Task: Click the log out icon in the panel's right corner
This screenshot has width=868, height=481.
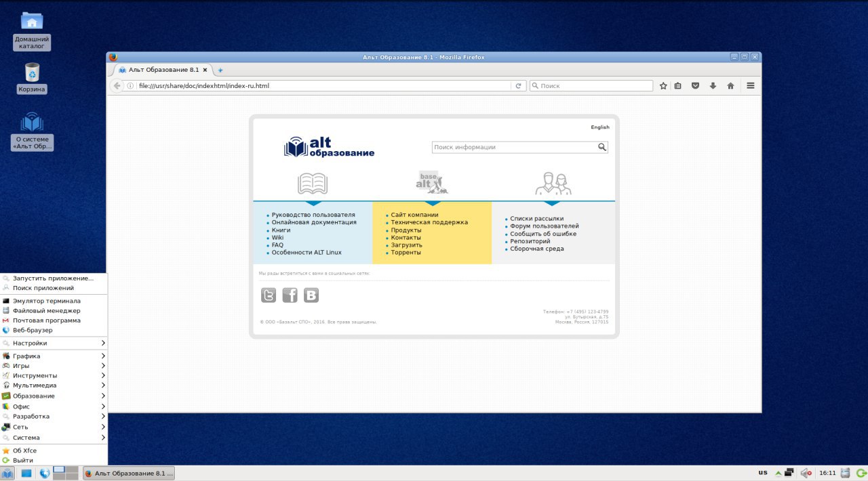Action: pos(861,473)
